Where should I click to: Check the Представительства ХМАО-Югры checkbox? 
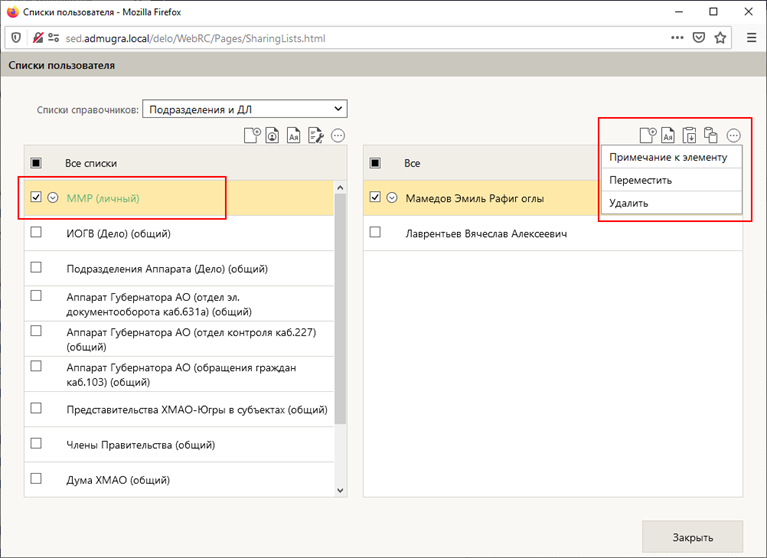coord(36,408)
